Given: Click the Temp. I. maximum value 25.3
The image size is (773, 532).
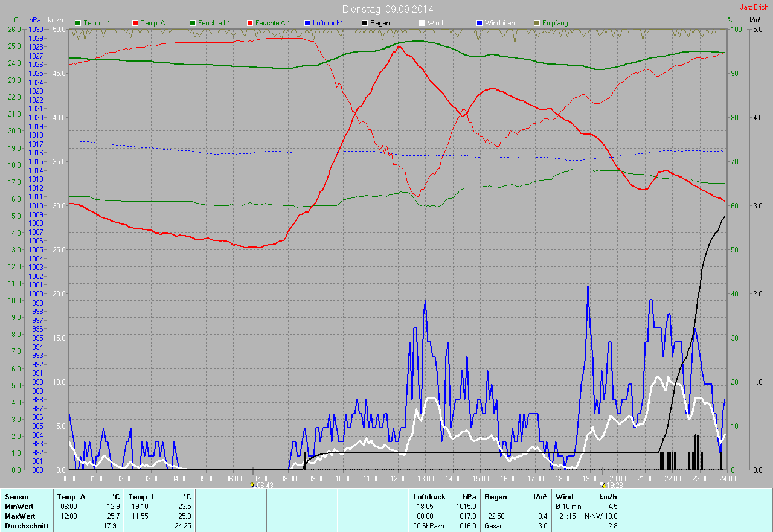Looking at the screenshot, I should (x=184, y=516).
